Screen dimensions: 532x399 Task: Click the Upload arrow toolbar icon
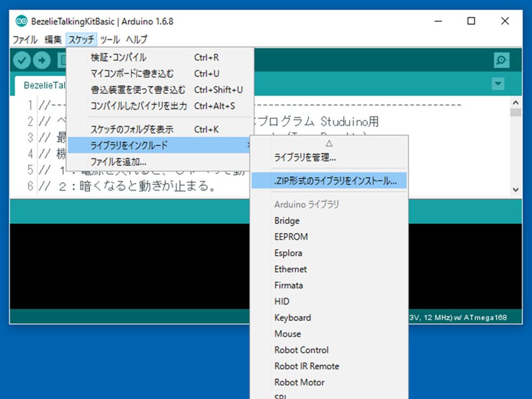[x=42, y=60]
